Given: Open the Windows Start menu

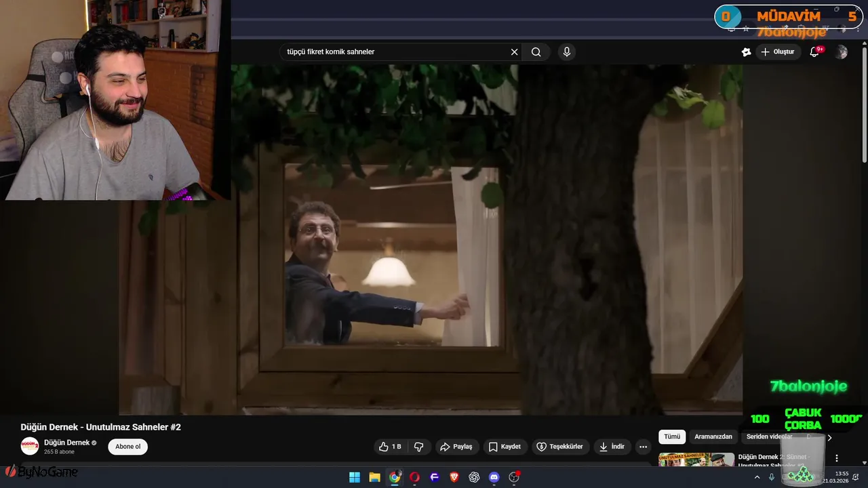Looking at the screenshot, I should pyautogui.click(x=355, y=477).
